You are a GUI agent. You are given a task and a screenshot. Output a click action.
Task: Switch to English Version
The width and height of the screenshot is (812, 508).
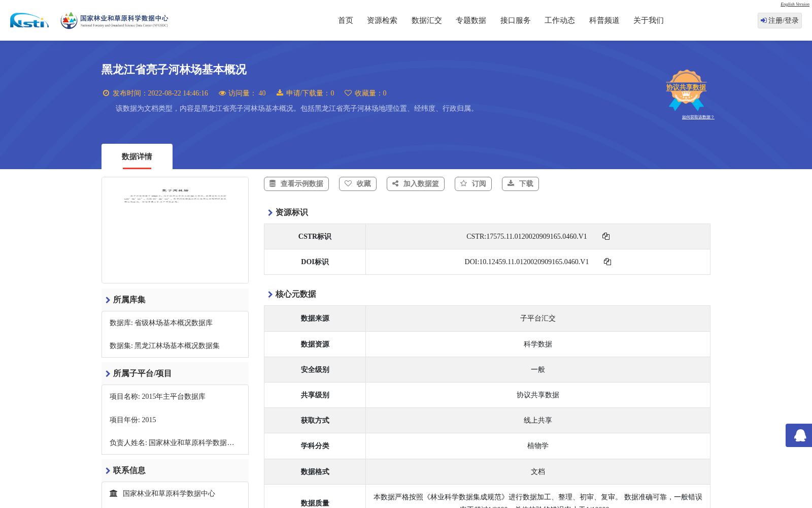[795, 4]
